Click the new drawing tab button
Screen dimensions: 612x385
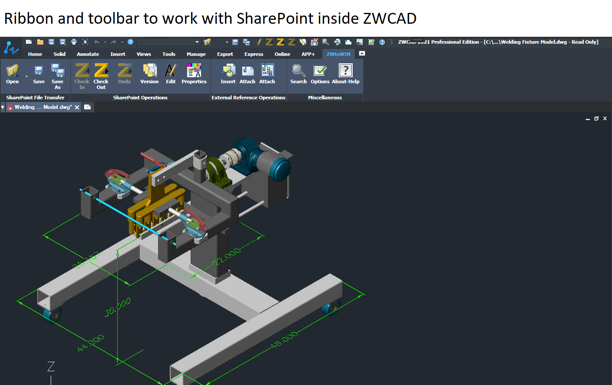[87, 107]
